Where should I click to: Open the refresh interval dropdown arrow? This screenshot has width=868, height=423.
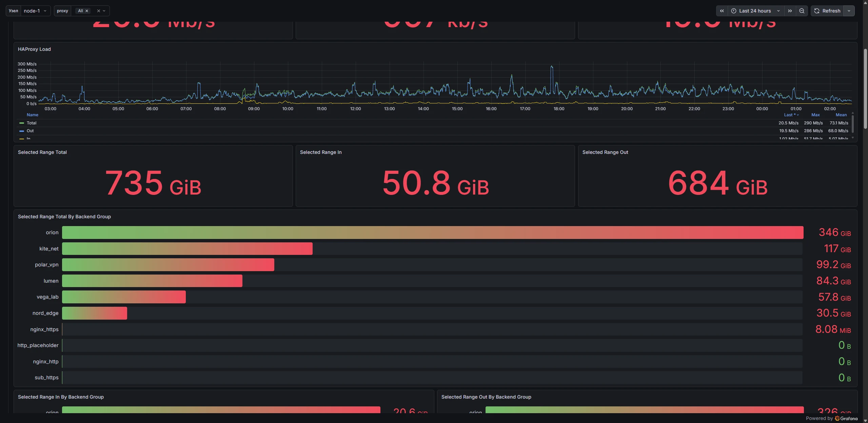point(849,11)
